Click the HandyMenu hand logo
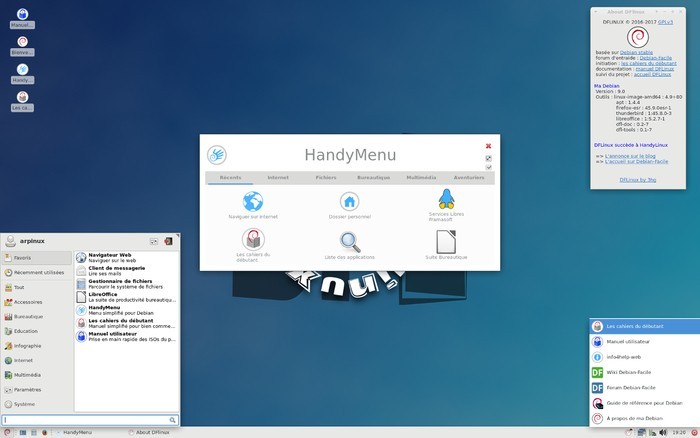This screenshot has width=700, height=438. click(217, 155)
